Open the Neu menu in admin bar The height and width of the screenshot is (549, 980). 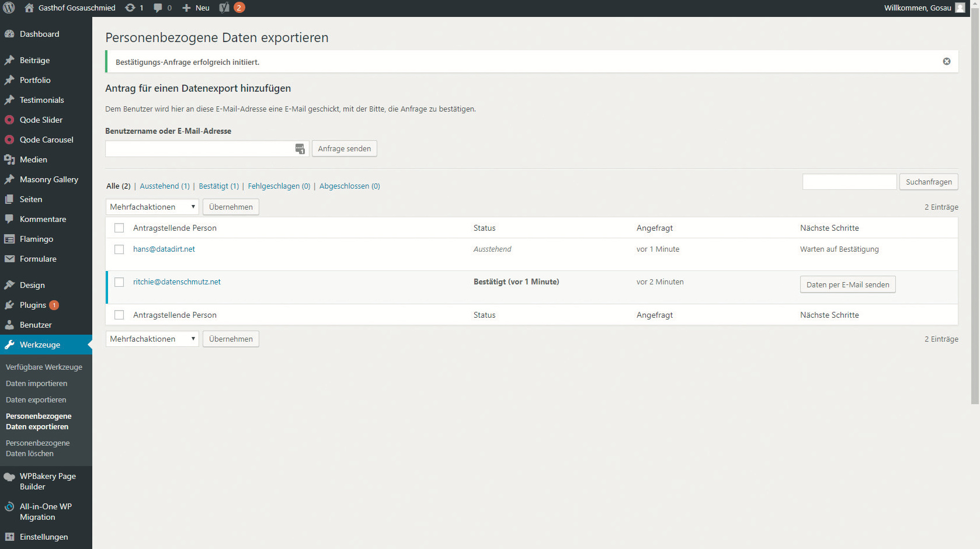pos(196,8)
